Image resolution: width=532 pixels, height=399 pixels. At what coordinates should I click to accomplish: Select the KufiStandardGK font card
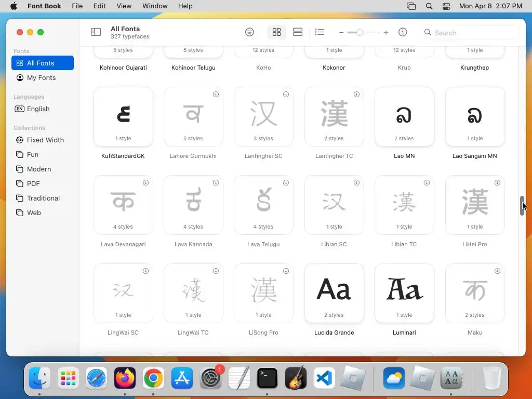(123, 117)
